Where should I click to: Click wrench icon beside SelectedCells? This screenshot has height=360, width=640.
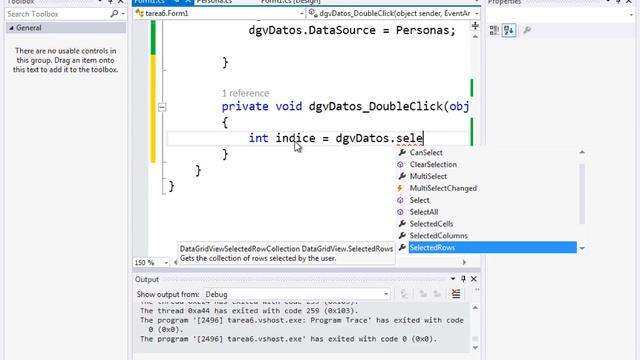402,224
